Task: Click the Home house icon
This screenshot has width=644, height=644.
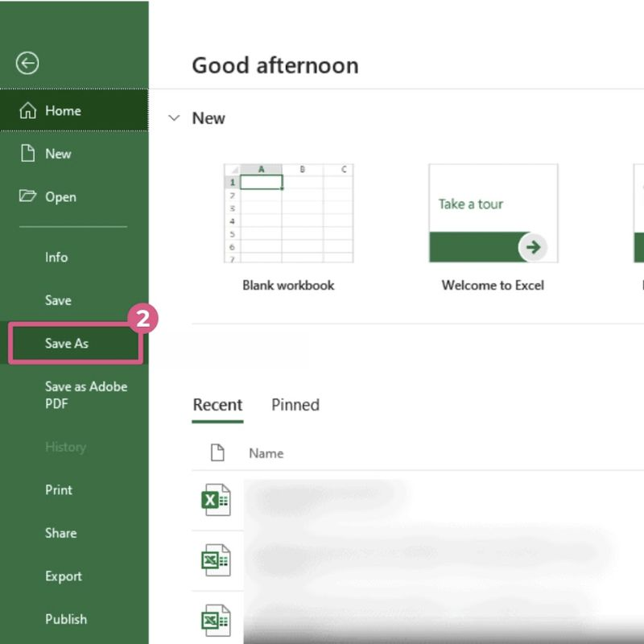Action: coord(28,110)
